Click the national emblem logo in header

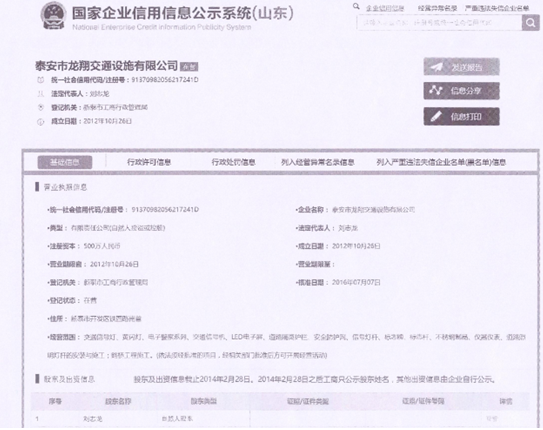[x=53, y=15]
